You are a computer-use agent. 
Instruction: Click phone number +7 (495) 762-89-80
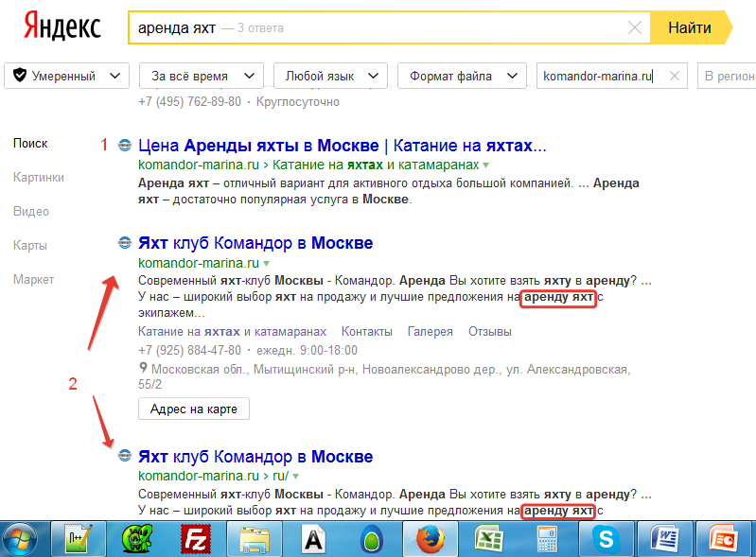point(189,102)
